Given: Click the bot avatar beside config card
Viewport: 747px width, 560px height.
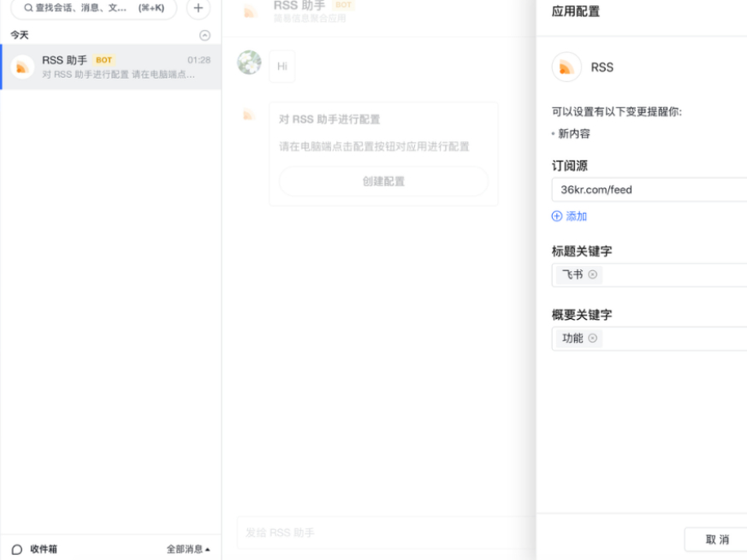Looking at the screenshot, I should [x=249, y=115].
